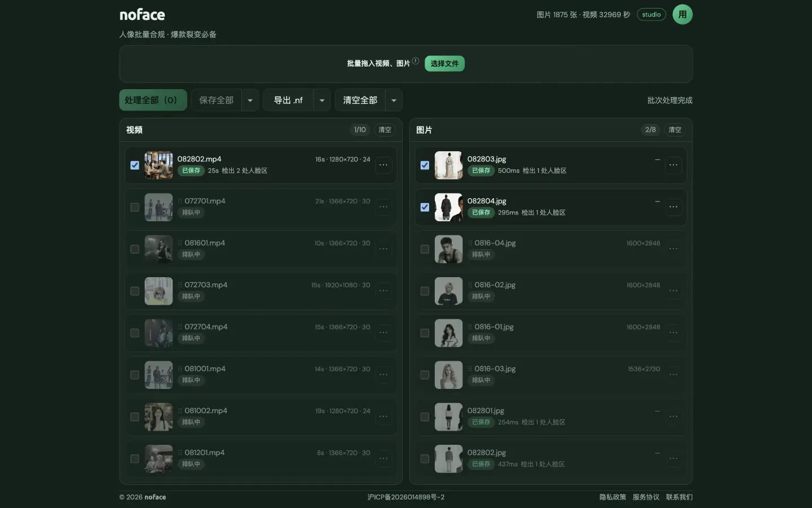812x508 pixels.
Task: Open the three-dot menu for 081002.mp4
Action: 383,417
